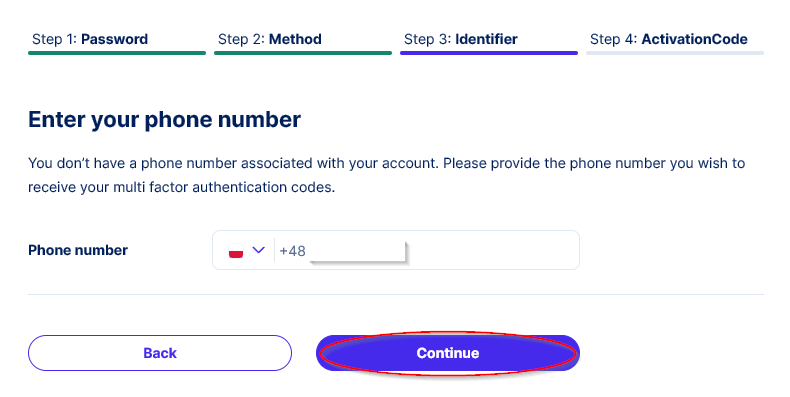Screen dimensions: 790x397
Task: Click the grey progress bar under ActivationCode
Action: (675, 53)
